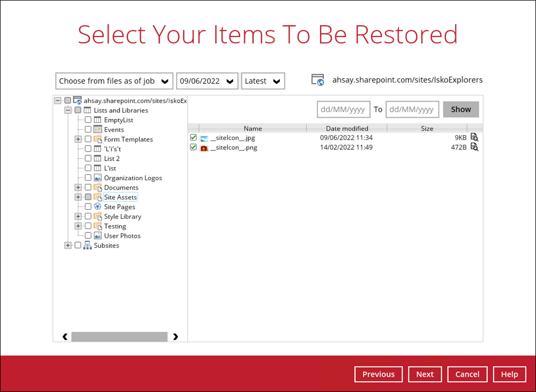Uncheck the __siteIcon__.jpg file checkbox
Image resolution: width=536 pixels, height=392 pixels.
click(194, 138)
